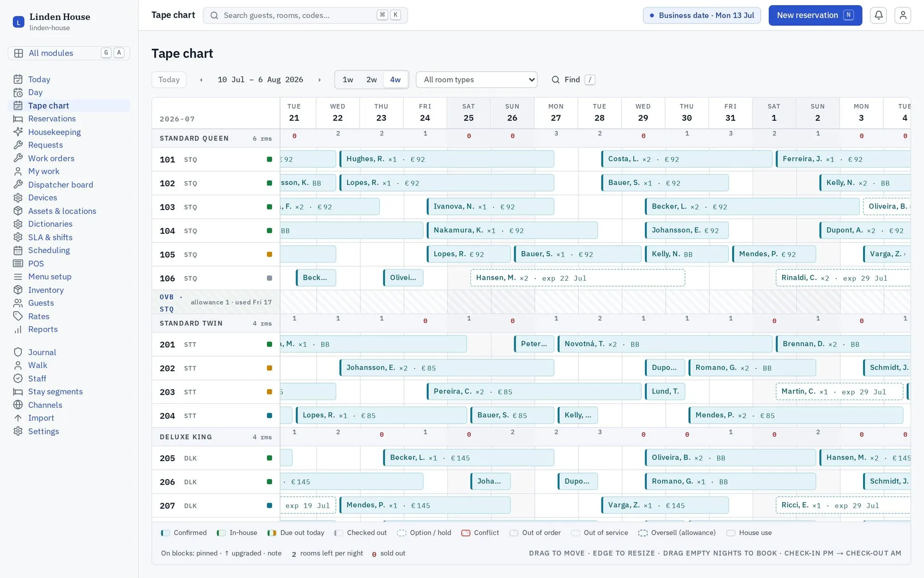Go to next date range chevron

pyautogui.click(x=319, y=80)
